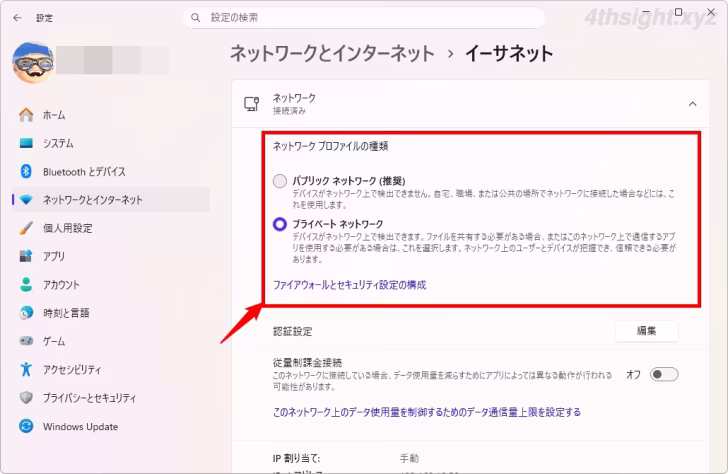Click the 時刻と言語 globe icon

(x=26, y=312)
